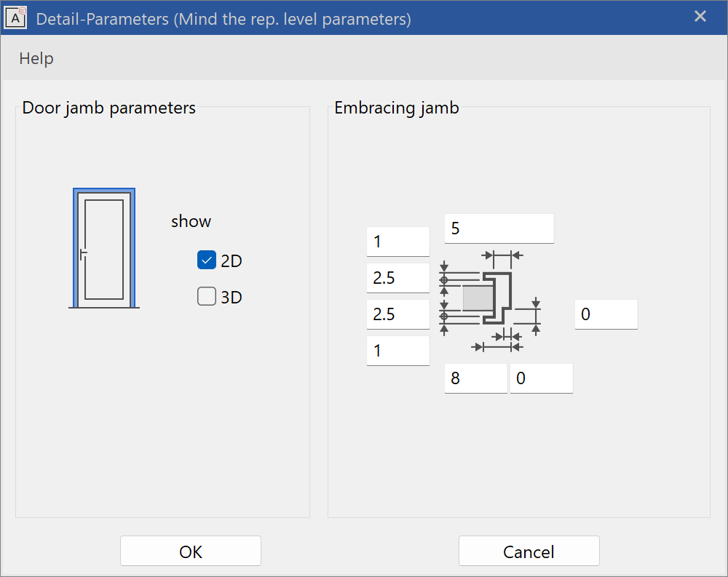
Task: Enable the 3D show checkbox
Action: coord(207,297)
